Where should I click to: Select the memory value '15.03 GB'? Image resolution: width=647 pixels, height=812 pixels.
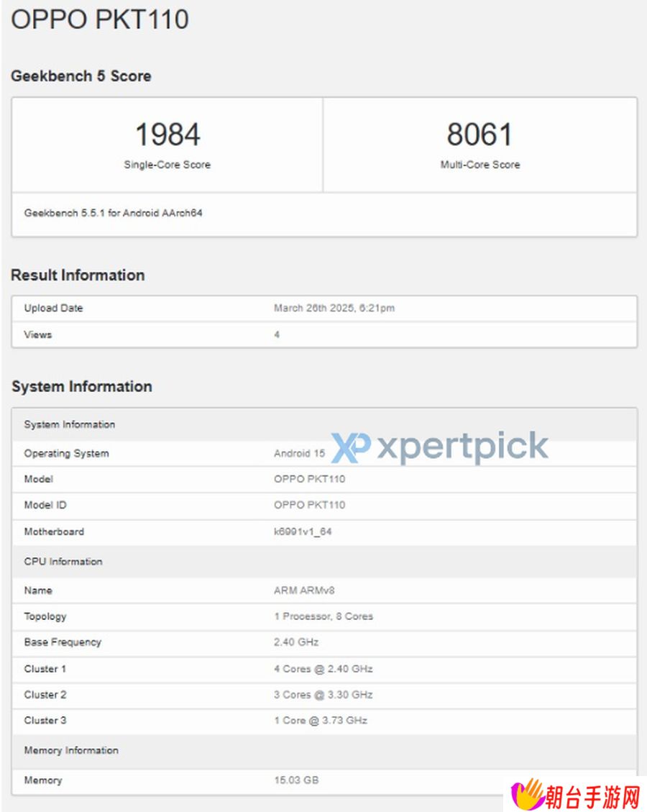point(296,780)
